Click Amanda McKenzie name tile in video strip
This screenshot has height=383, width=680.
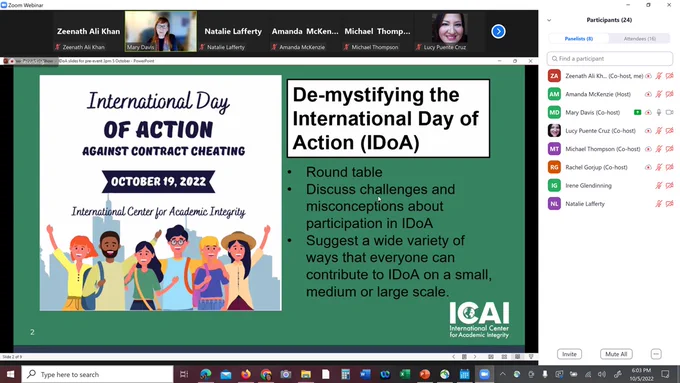tap(305, 31)
